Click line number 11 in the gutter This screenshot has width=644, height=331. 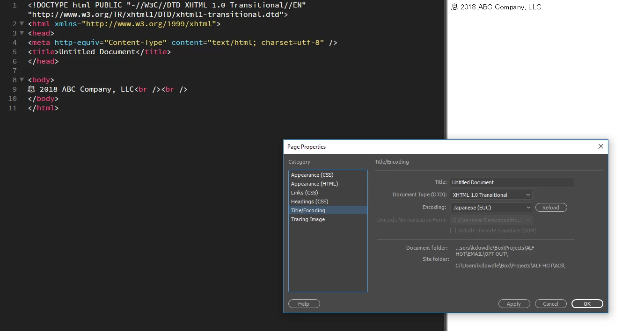click(x=12, y=108)
